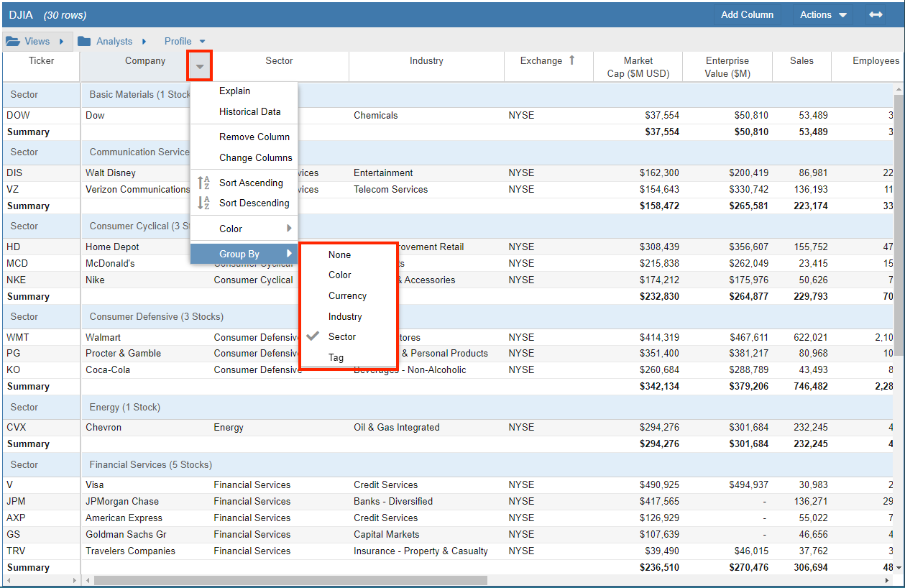The height and width of the screenshot is (588, 905).
Task: Click the Views folder icon
Action: 13,41
